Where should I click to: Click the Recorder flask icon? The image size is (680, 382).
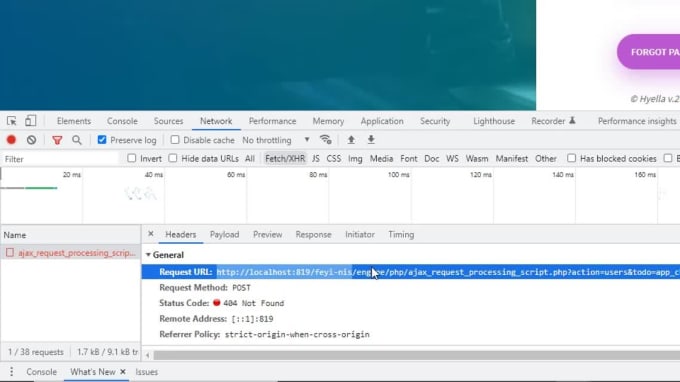click(x=572, y=121)
